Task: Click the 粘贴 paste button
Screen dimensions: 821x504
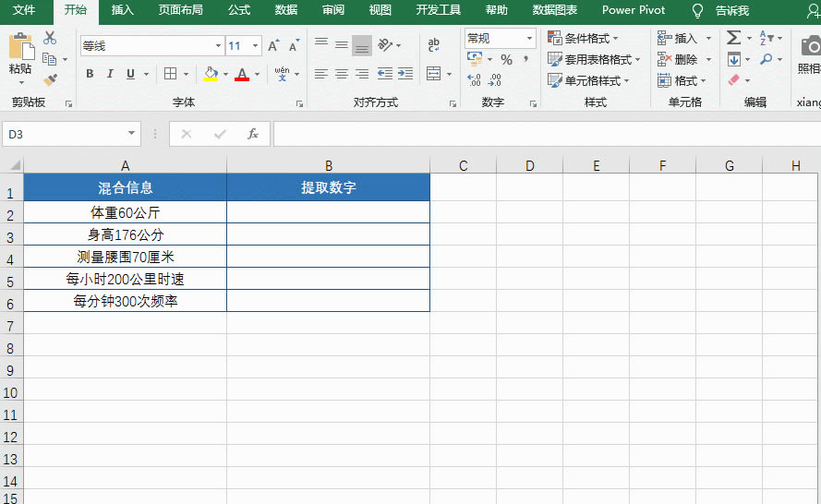Action: [x=20, y=55]
